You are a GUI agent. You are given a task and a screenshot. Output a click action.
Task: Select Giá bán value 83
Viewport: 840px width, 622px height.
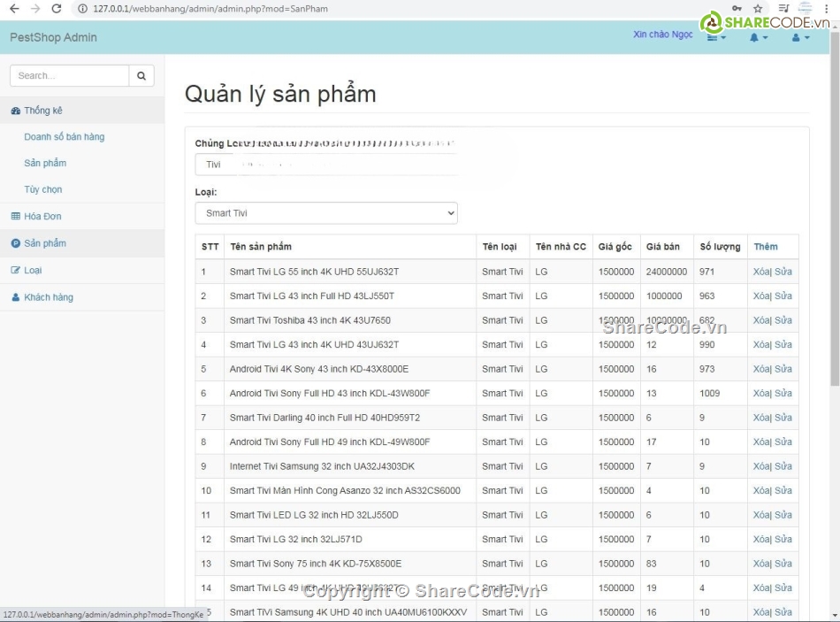tap(652, 564)
